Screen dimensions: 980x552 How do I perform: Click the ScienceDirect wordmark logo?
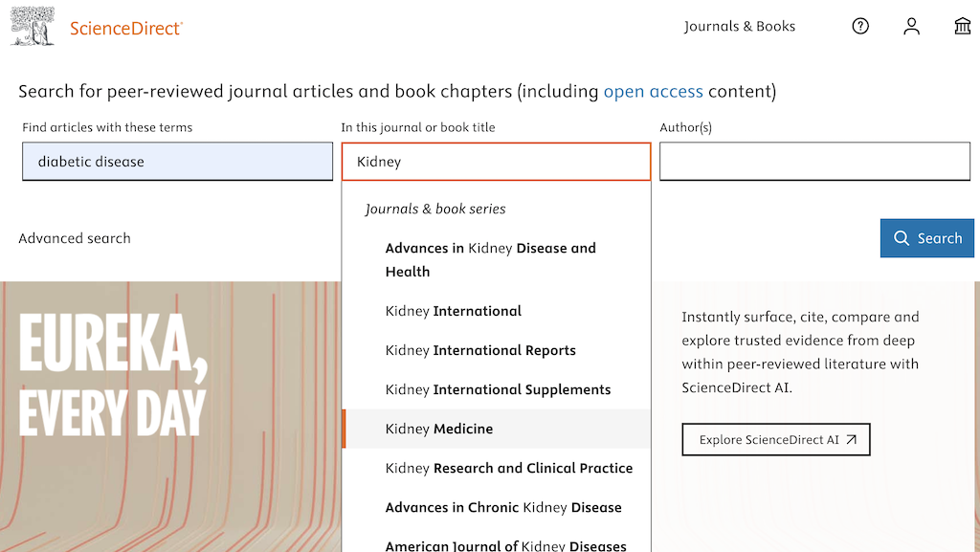tap(125, 29)
